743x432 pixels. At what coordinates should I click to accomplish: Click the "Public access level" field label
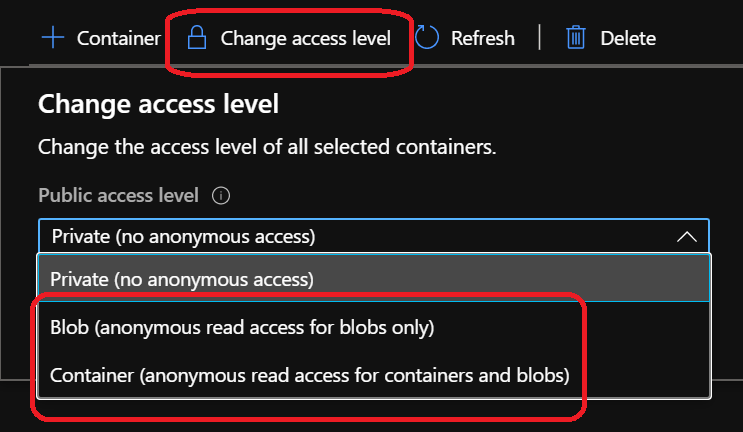tap(118, 196)
